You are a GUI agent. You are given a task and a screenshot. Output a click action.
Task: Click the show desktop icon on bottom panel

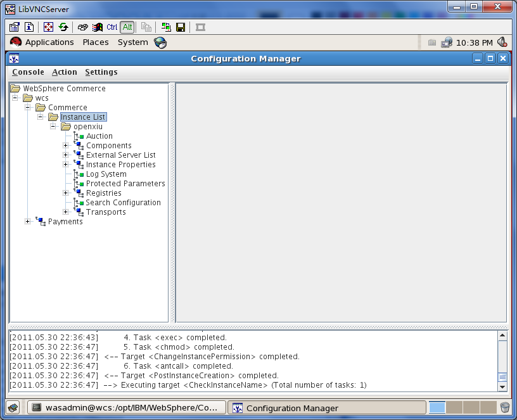coord(13,408)
